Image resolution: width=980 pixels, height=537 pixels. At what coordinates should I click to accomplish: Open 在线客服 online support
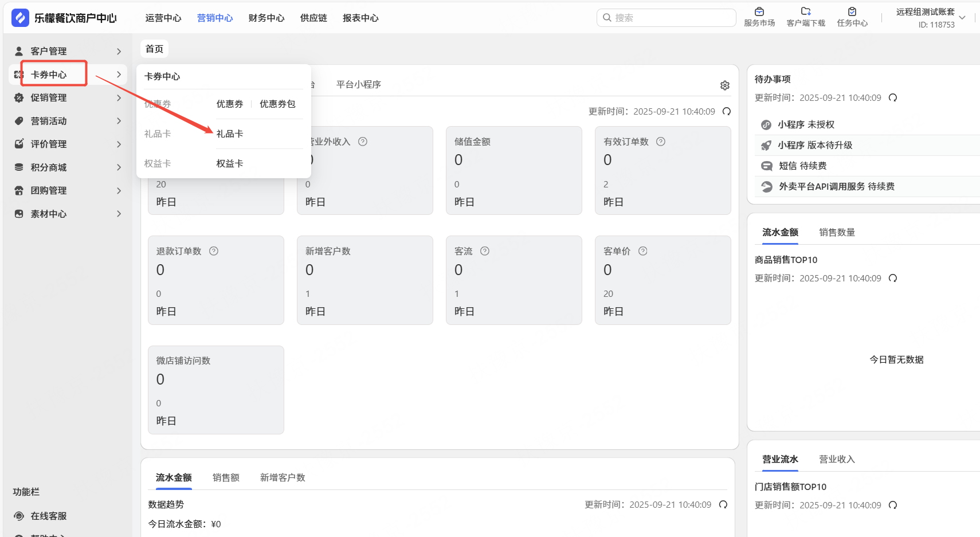49,516
